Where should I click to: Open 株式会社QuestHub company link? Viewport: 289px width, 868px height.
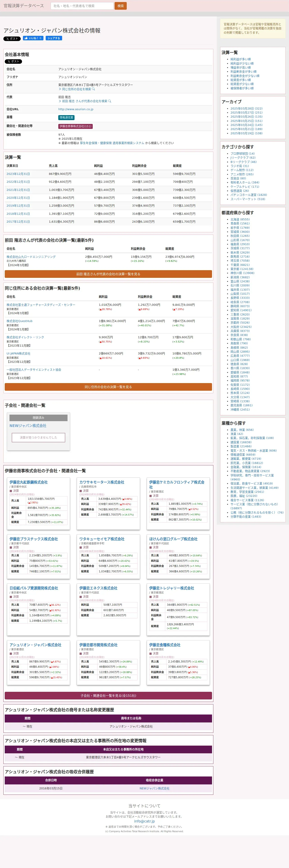pos(20,321)
